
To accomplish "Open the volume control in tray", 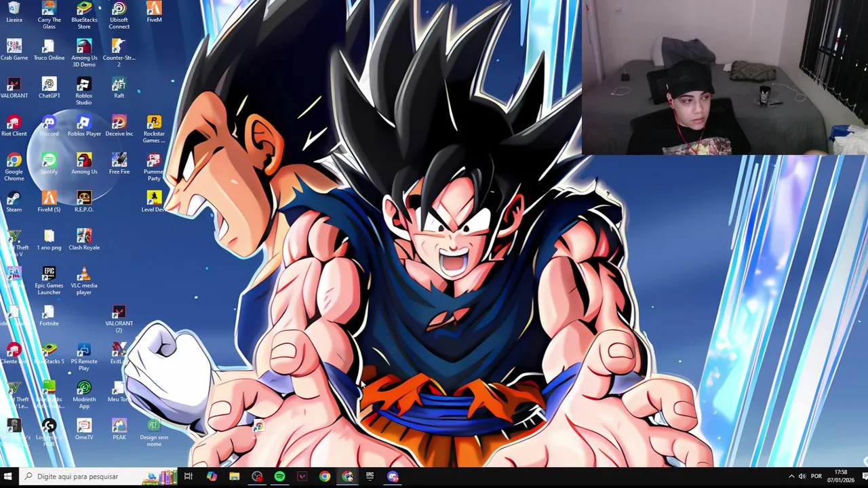I will [802, 476].
